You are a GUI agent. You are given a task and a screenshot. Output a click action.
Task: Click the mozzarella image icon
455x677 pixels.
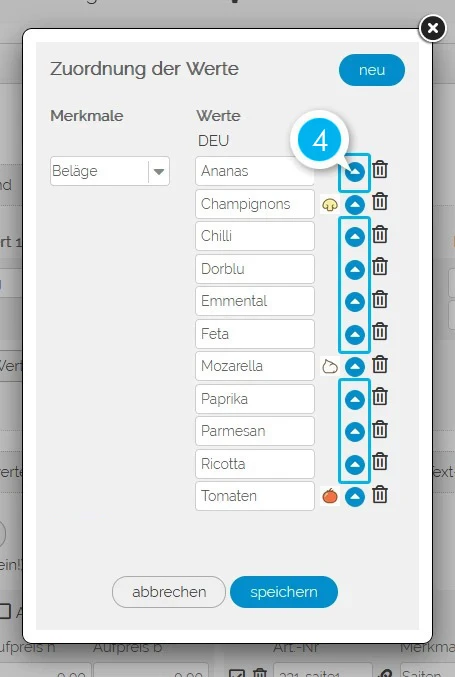pyautogui.click(x=330, y=367)
